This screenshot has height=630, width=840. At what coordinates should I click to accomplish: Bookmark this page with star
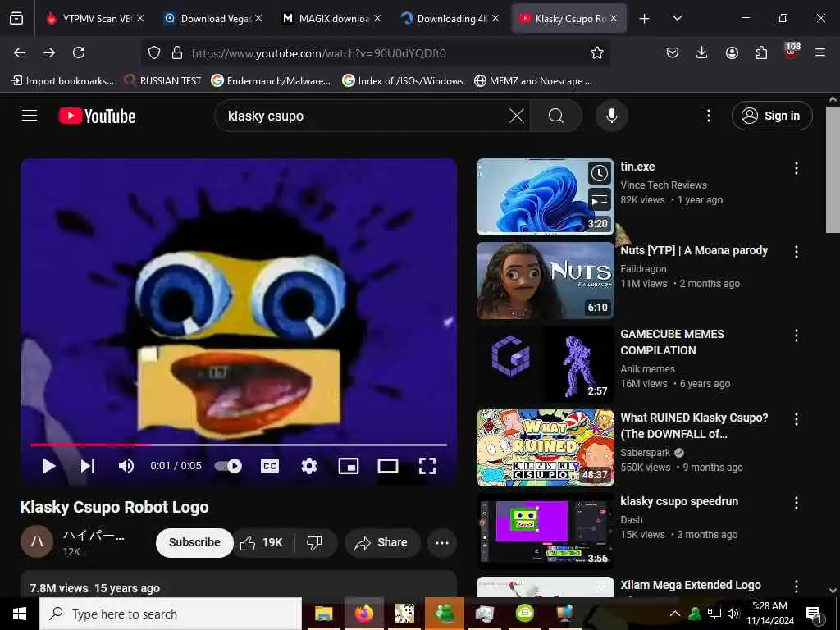coord(597,52)
